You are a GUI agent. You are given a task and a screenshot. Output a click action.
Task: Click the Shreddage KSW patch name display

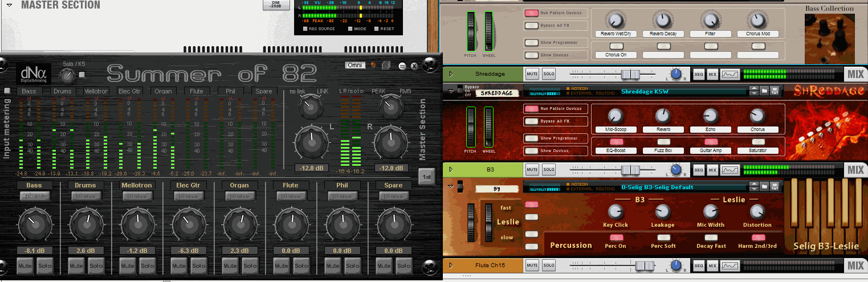click(681, 91)
